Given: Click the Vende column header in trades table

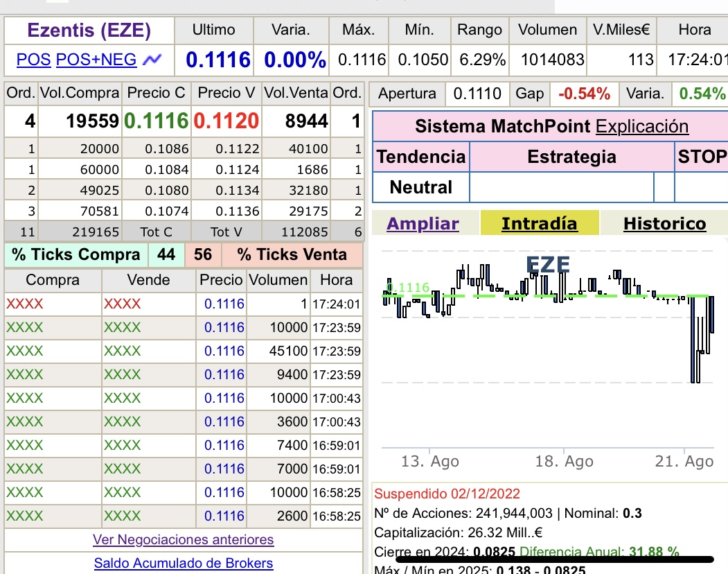Looking at the screenshot, I should (148, 280).
